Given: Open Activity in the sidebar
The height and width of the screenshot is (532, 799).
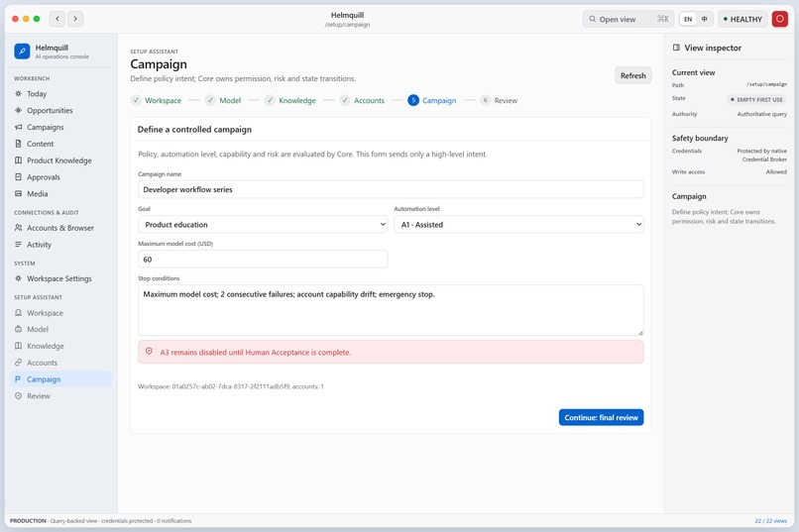Looking at the screenshot, I should 60,245.
